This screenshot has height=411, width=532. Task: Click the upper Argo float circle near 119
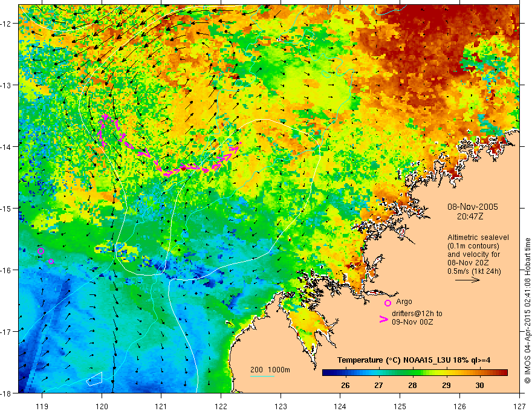(41, 251)
